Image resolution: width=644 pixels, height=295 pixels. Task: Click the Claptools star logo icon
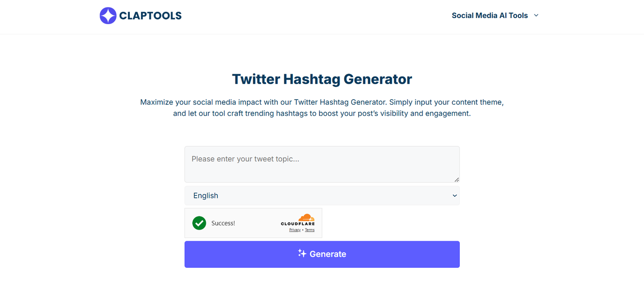tap(108, 16)
